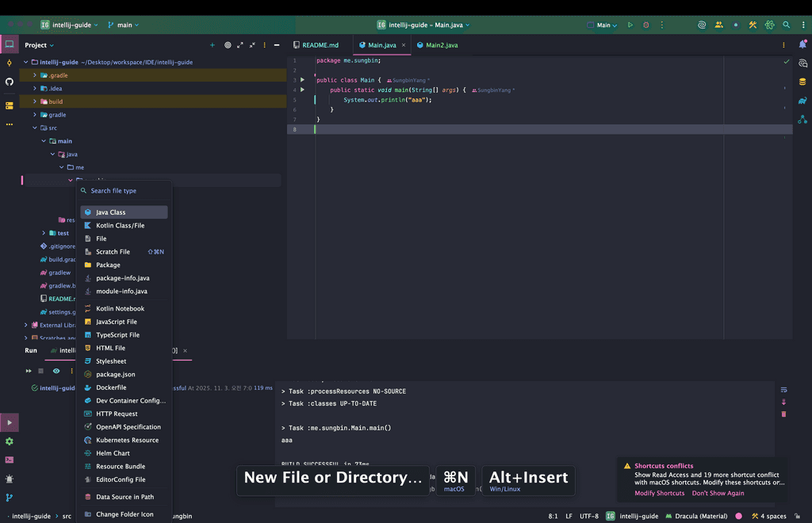Viewport: 812px width, 523px height.
Task: Toggle the eye icon in Run panel
Action: tap(56, 371)
